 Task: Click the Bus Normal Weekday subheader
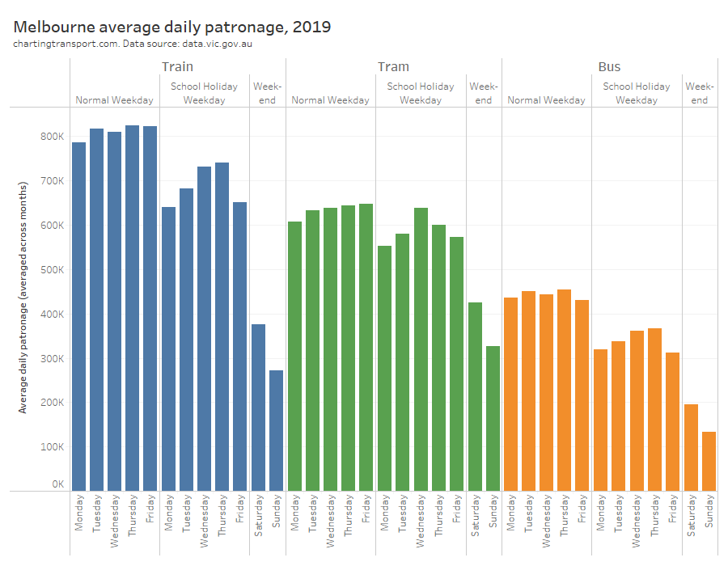(546, 100)
